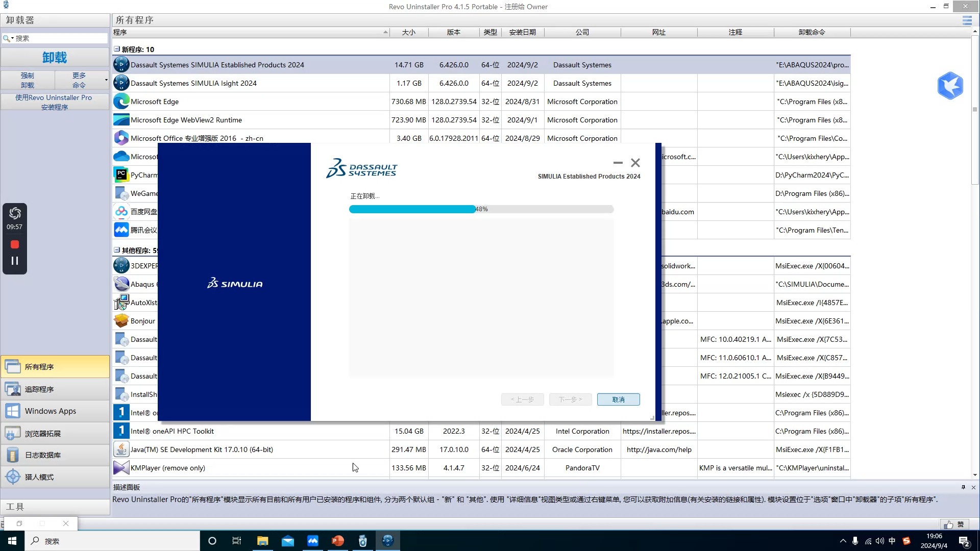Sort by the 程序 column header
This screenshot has width=980, height=551.
click(251, 32)
